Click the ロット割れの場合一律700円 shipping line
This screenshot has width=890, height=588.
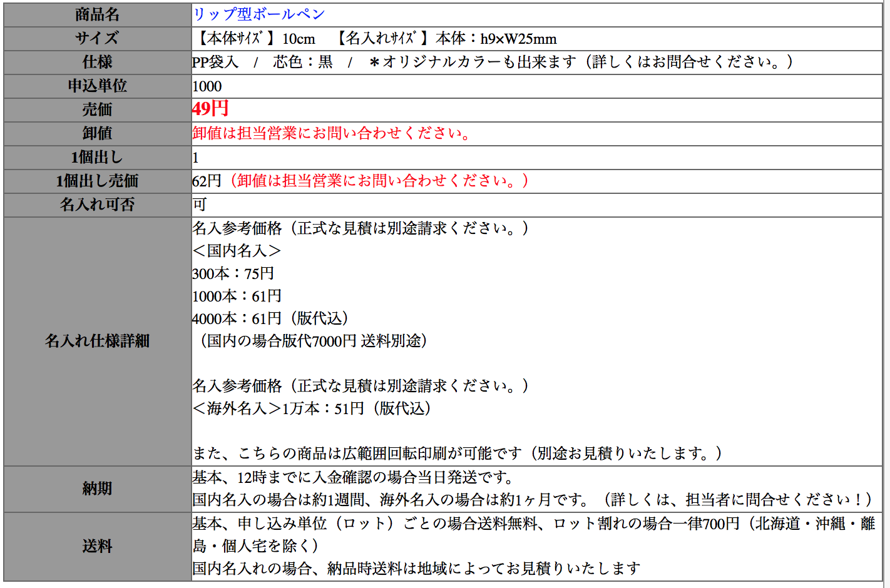pyautogui.click(x=534, y=535)
